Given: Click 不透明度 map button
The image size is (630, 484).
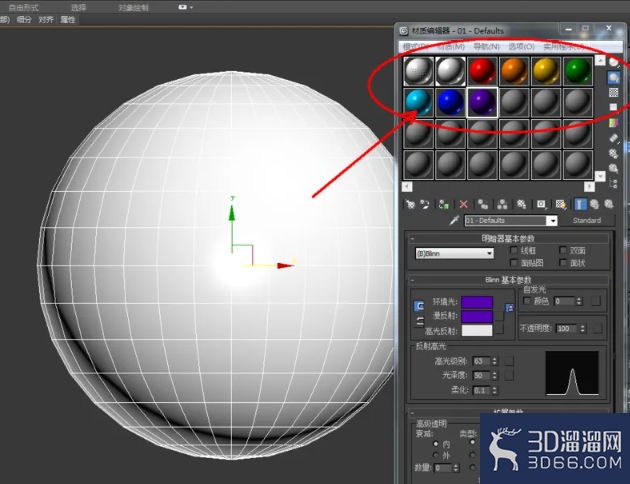Looking at the screenshot, I should point(597,329).
